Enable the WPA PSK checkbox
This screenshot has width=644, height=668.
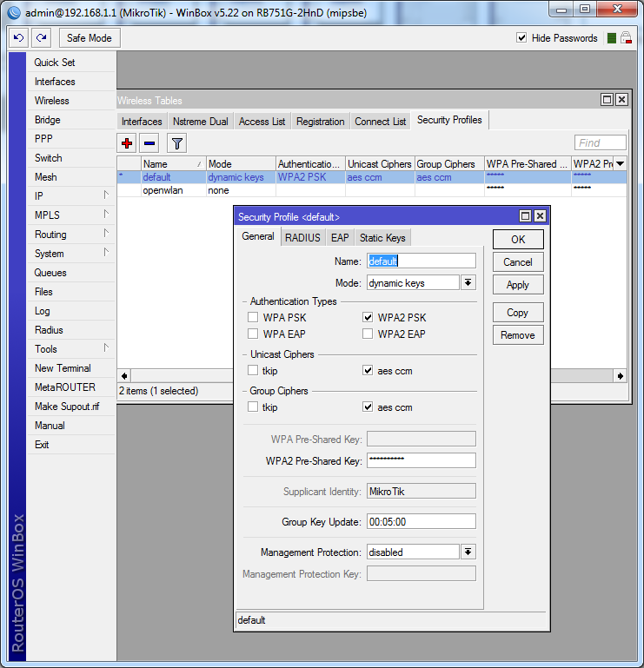(253, 317)
